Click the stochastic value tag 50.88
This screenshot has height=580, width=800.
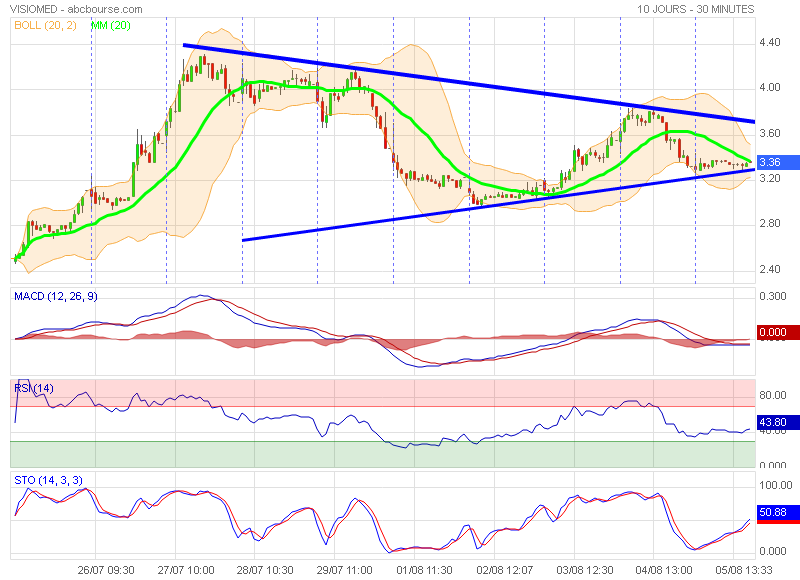click(x=778, y=513)
